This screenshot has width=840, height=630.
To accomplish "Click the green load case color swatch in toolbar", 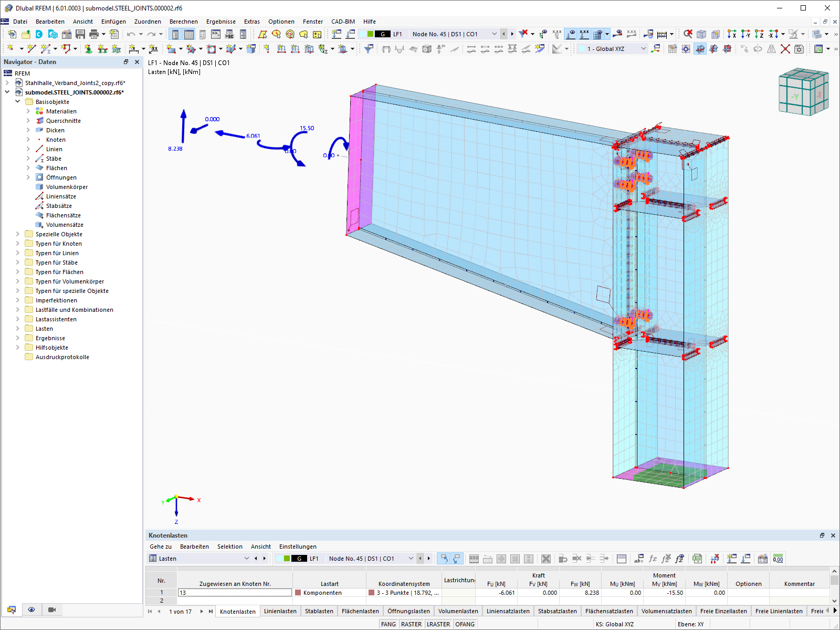I will pos(370,34).
